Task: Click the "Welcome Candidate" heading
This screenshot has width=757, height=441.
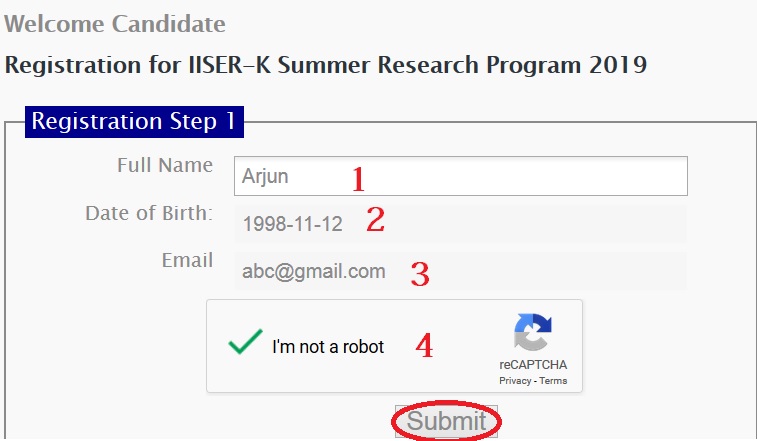Action: [x=115, y=24]
